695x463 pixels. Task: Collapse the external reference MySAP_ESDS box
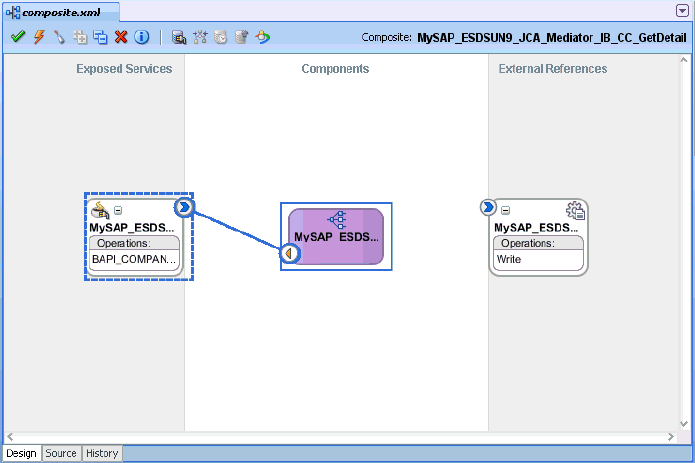tap(505, 210)
